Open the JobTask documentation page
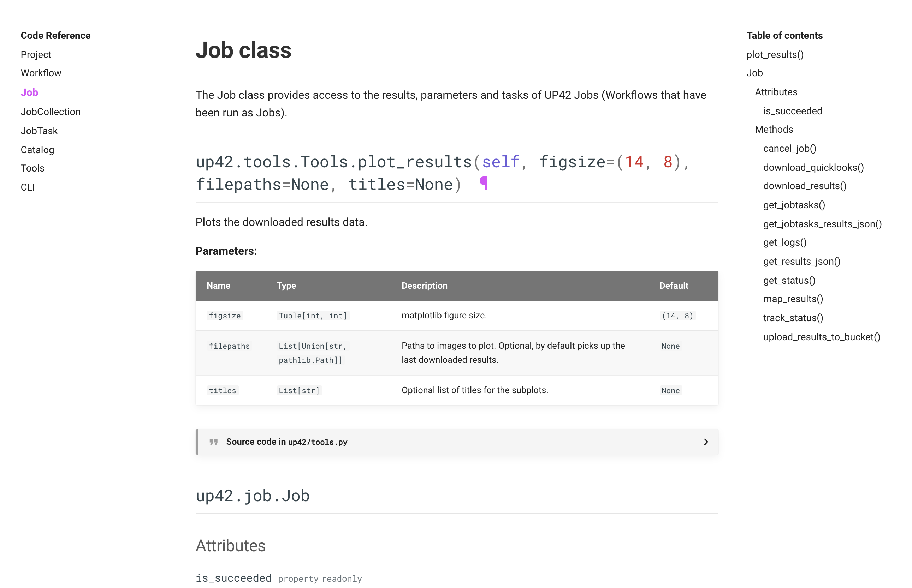The image size is (912, 588). (39, 131)
